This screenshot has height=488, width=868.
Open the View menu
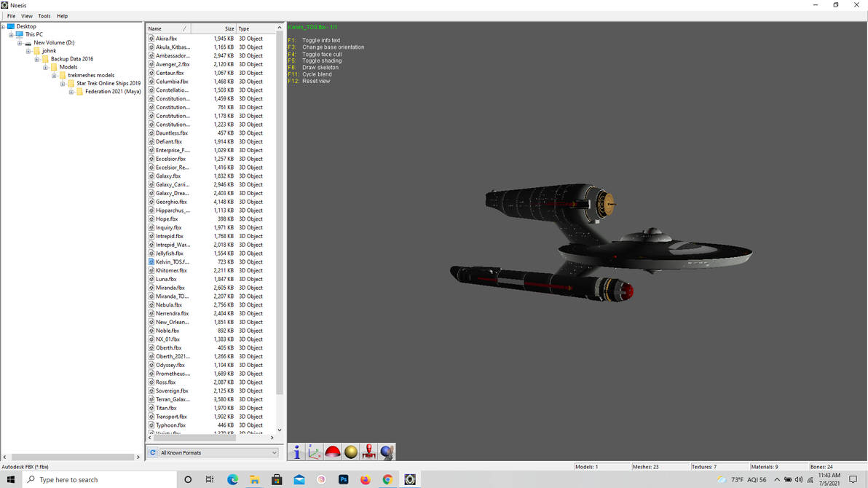coord(26,16)
